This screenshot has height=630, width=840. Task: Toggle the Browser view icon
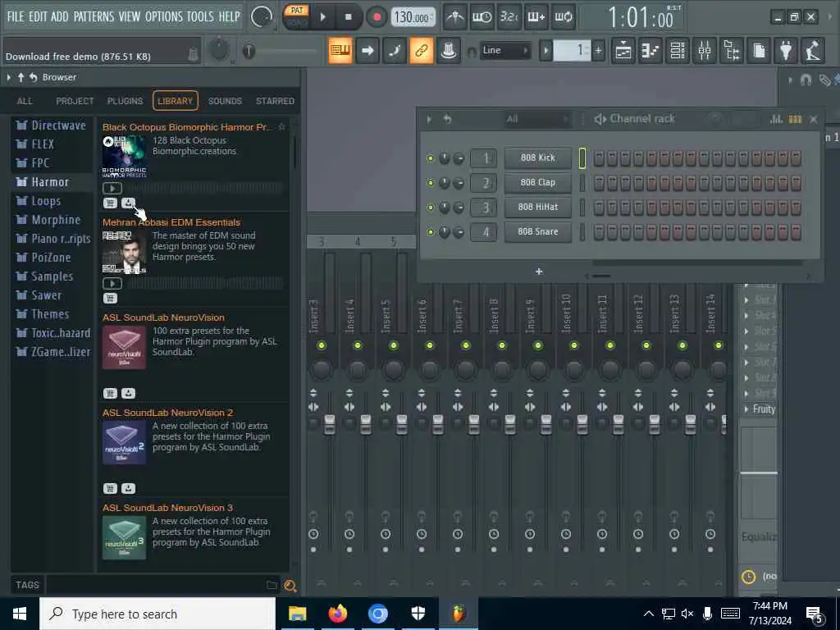point(732,51)
